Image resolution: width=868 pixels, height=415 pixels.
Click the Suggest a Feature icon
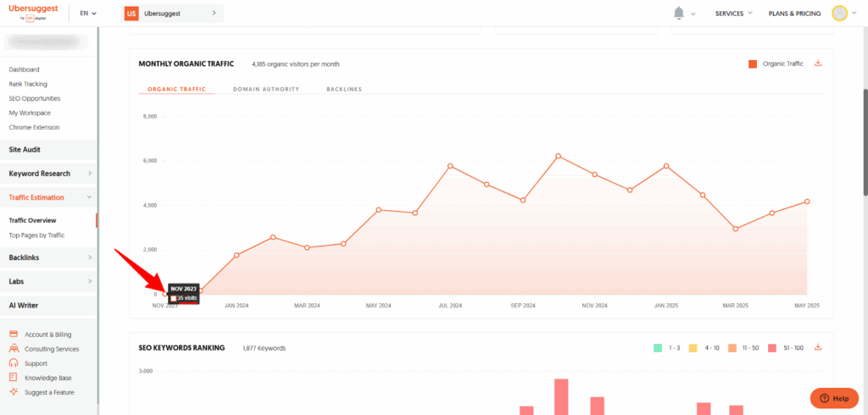(x=14, y=392)
